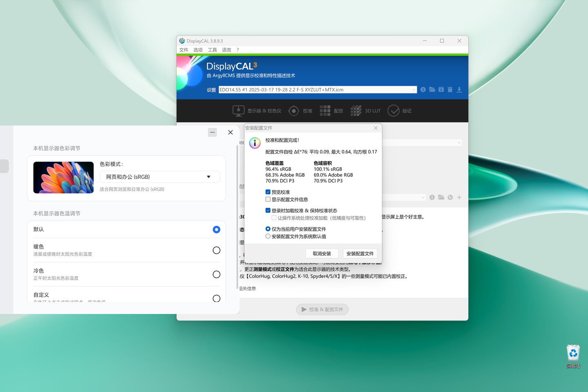Expand the 设置 profile file dropdown
The height and width of the screenshot is (392, 588).
[x=414, y=89]
